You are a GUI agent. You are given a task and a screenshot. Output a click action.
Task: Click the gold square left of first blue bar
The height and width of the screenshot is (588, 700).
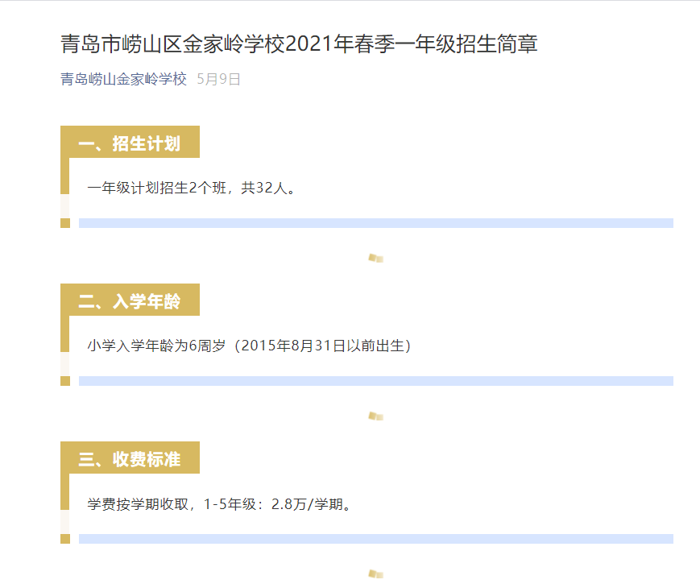click(65, 223)
